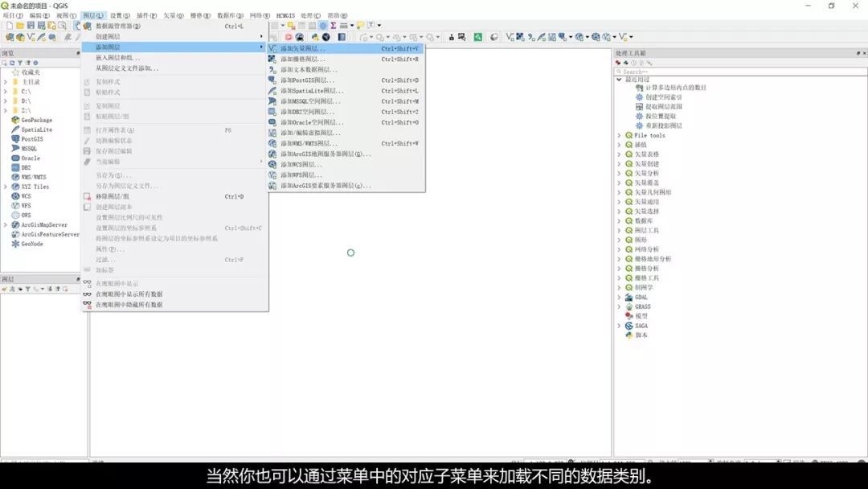The width and height of the screenshot is (868, 489).
Task: Click the New Project icon in toolbar
Action: pyautogui.click(x=10, y=26)
